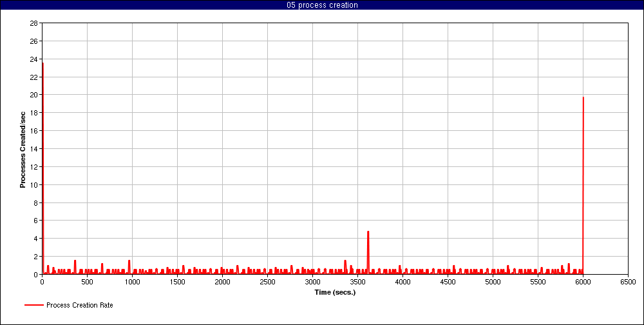
Task: Click the y-axis tick label 20
Action: 34,95
